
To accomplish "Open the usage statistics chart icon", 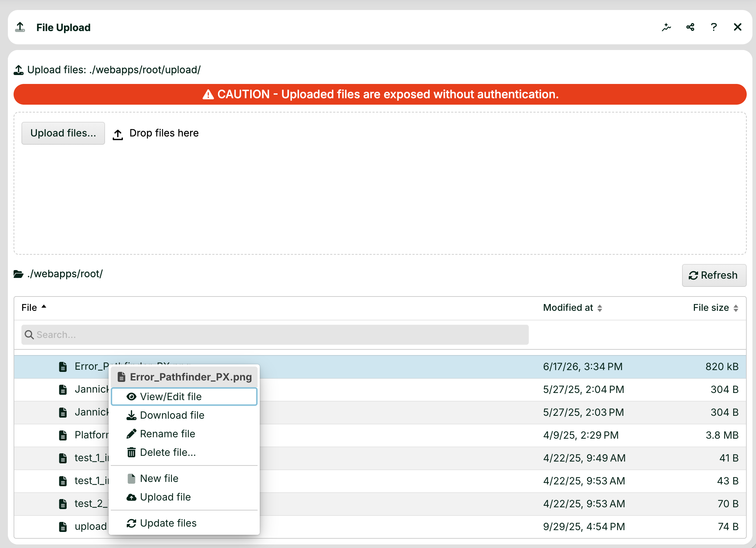I will click(x=666, y=27).
